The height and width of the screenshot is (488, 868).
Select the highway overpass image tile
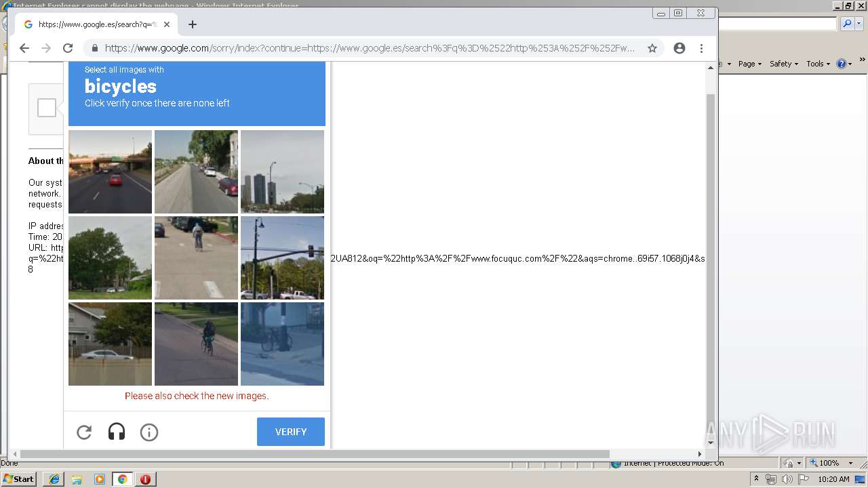[110, 172]
